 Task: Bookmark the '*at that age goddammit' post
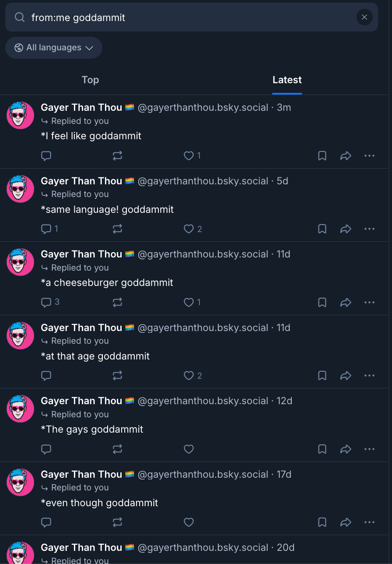322,376
